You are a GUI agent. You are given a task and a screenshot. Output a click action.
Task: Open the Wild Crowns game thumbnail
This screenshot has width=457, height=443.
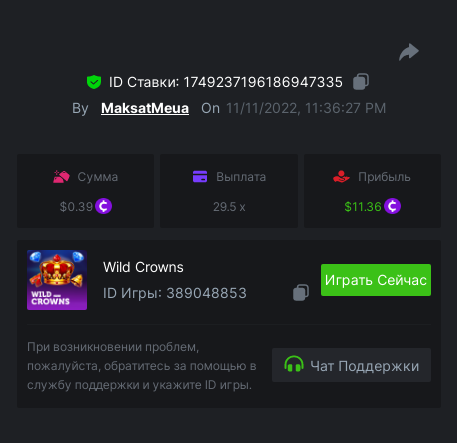click(57, 280)
